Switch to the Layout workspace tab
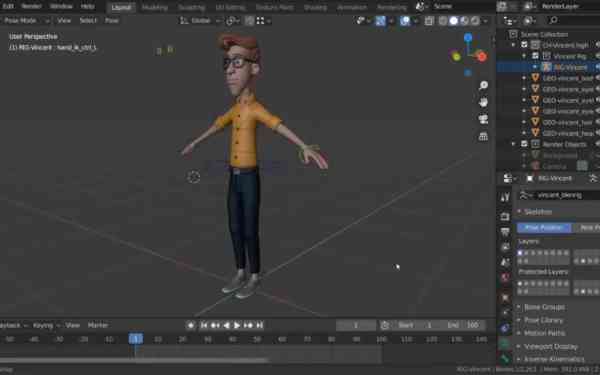 click(x=121, y=7)
